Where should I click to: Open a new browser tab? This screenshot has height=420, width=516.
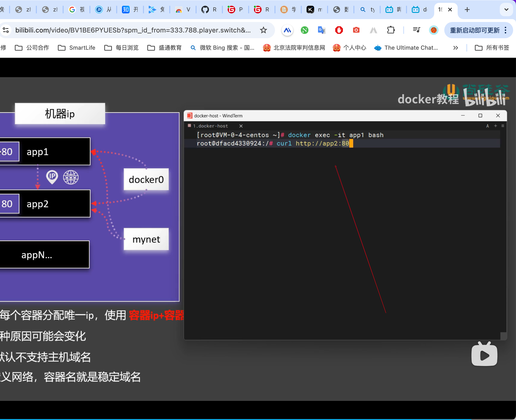pyautogui.click(x=467, y=10)
